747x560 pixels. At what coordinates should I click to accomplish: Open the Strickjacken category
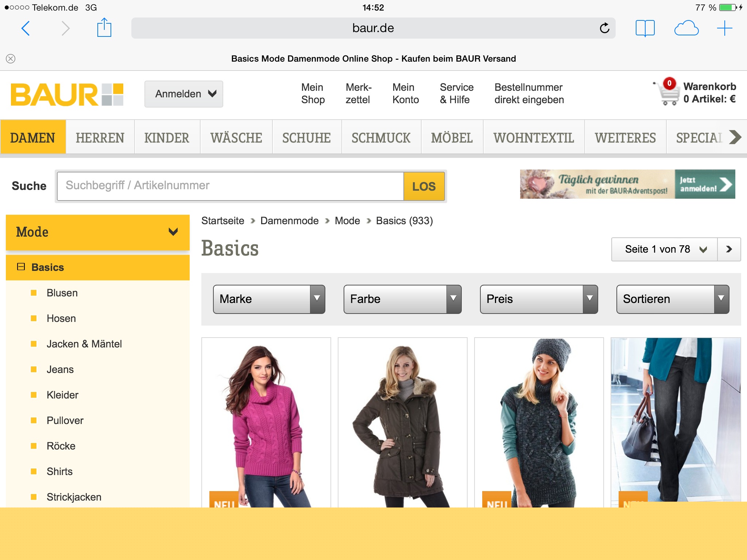coord(74,497)
